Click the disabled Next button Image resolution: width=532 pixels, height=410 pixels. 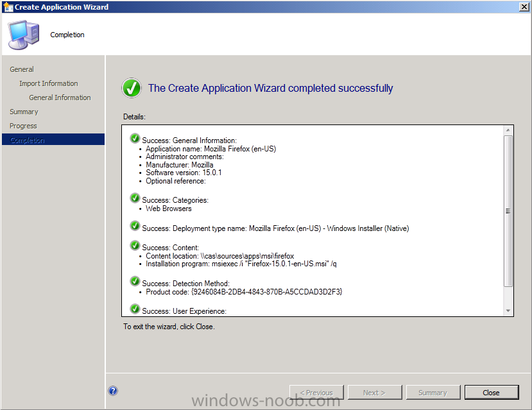(375, 393)
